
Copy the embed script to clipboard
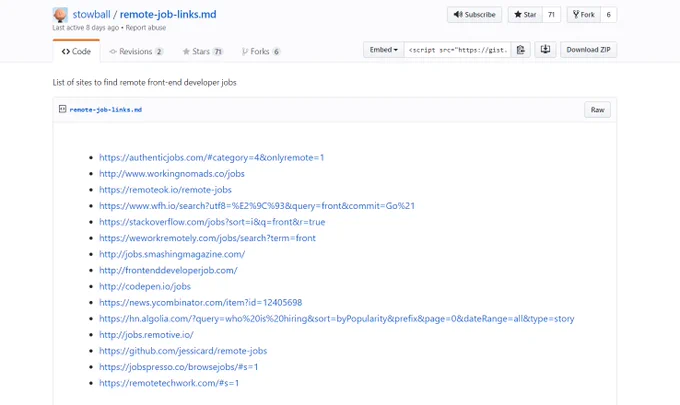coord(520,50)
